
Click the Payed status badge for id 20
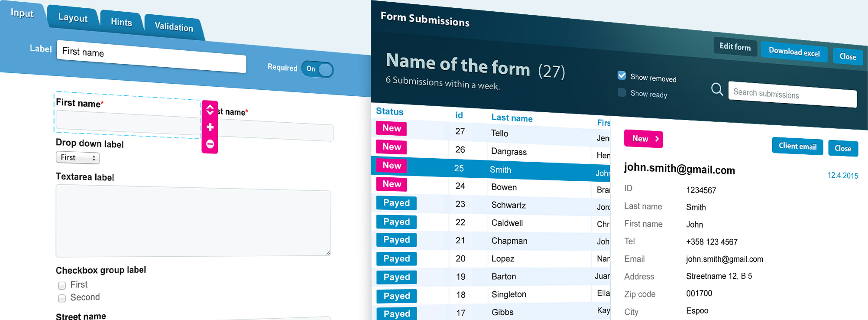[x=396, y=258]
